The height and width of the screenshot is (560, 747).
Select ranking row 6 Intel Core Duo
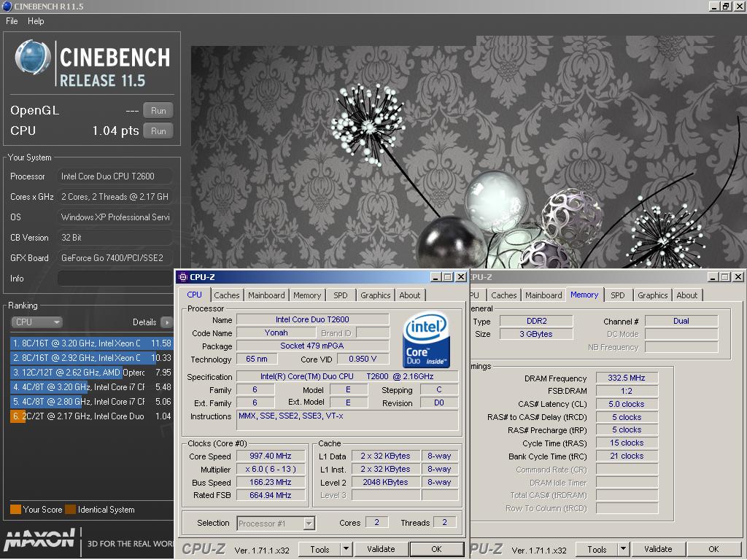point(91,416)
